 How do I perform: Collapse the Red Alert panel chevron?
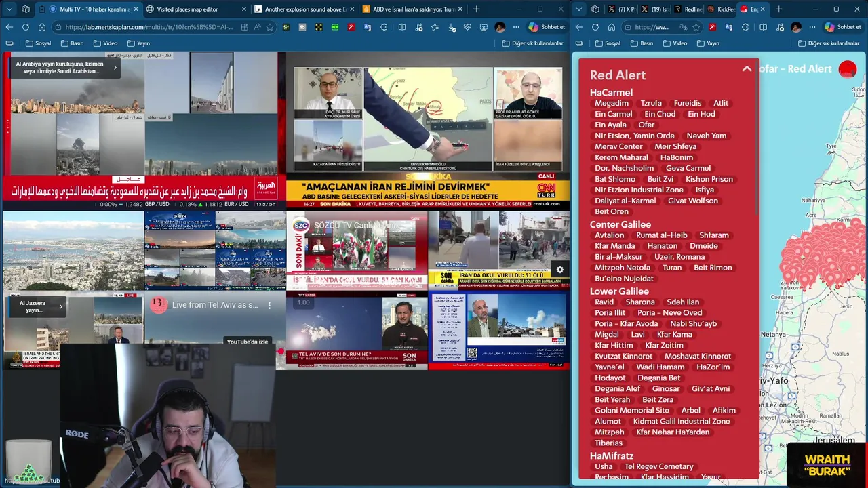coord(747,69)
